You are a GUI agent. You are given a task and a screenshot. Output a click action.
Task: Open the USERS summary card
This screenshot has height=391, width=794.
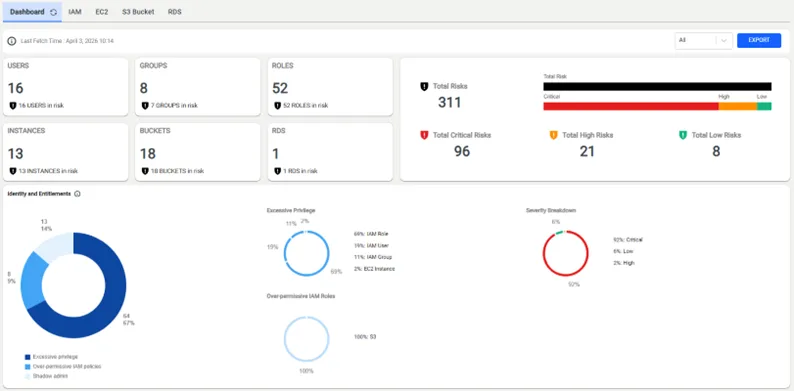[x=65, y=87]
